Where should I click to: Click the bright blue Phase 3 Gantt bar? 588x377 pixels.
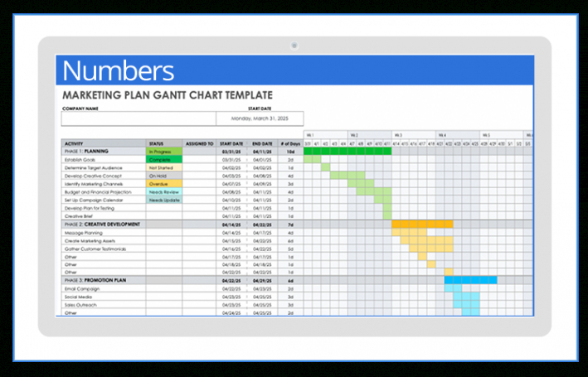(x=470, y=280)
